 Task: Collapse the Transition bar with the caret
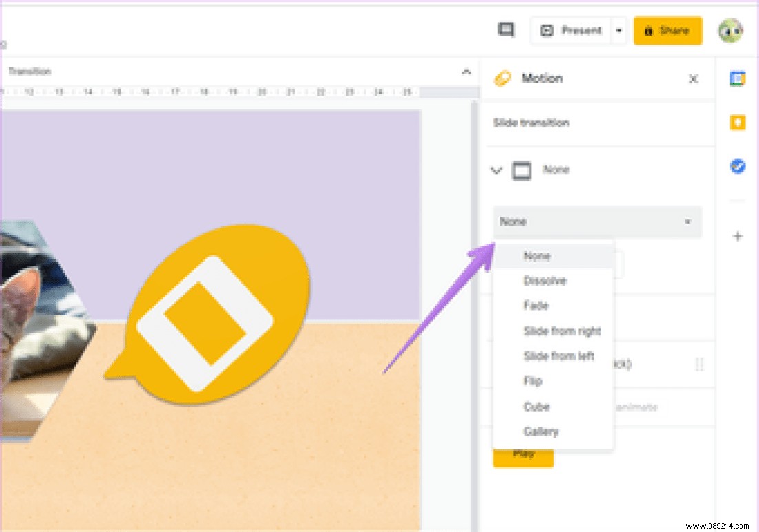click(466, 71)
